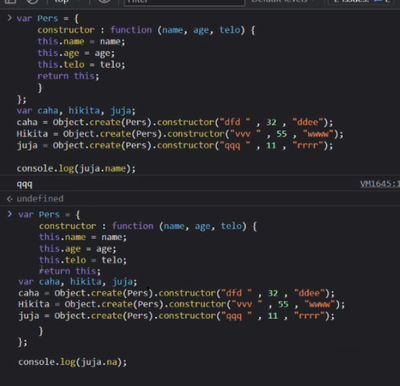Click the second block's Hikita Object.create line
The height and width of the screenshot is (386, 400).
(x=182, y=304)
